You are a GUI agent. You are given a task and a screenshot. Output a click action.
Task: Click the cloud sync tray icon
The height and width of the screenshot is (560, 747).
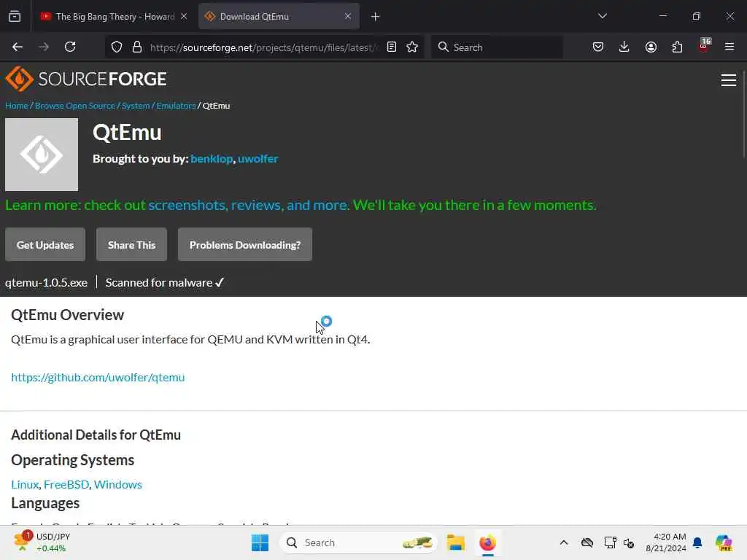click(x=587, y=542)
